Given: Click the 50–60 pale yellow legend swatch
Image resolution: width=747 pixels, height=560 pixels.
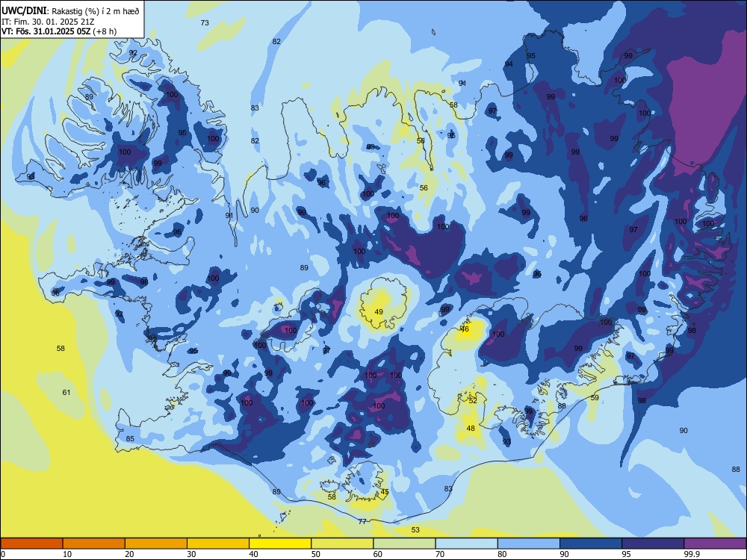Looking at the screenshot, I should click(343, 544).
